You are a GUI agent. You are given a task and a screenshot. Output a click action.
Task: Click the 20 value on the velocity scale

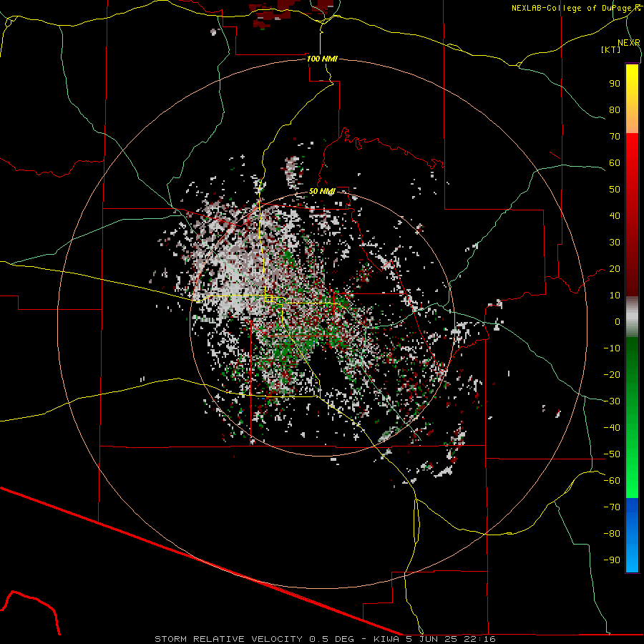pos(615,269)
